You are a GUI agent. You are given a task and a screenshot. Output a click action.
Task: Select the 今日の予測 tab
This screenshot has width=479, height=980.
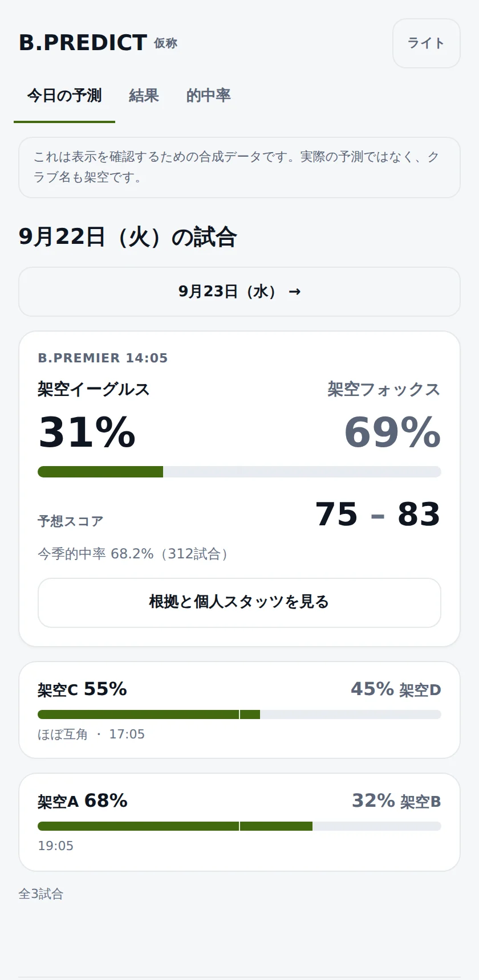(64, 96)
